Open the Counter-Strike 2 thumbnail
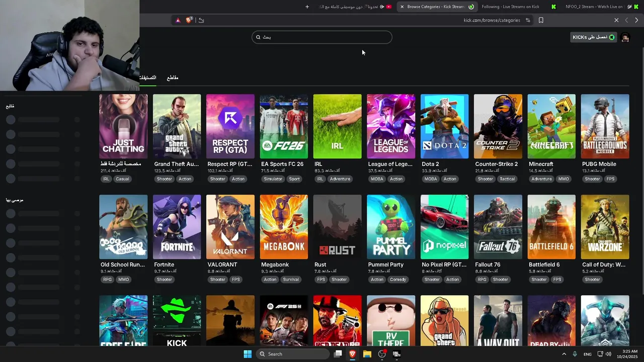Viewport: 644px width, 362px height. click(x=498, y=126)
